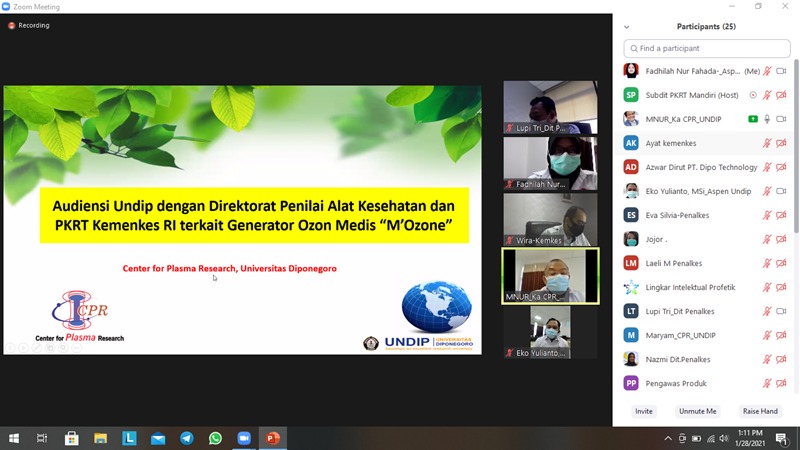Open WhatsApp from the taskbar
The image size is (800, 450).
pyautogui.click(x=215, y=438)
